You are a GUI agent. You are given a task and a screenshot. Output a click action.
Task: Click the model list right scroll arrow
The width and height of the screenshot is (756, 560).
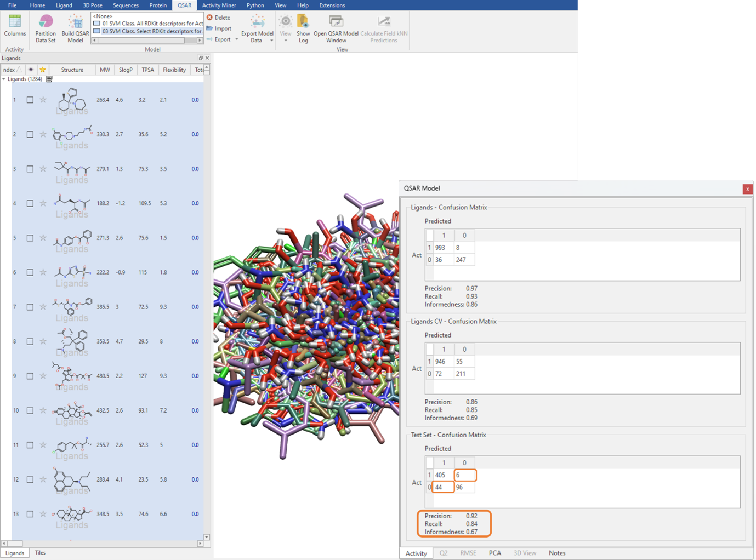(200, 41)
